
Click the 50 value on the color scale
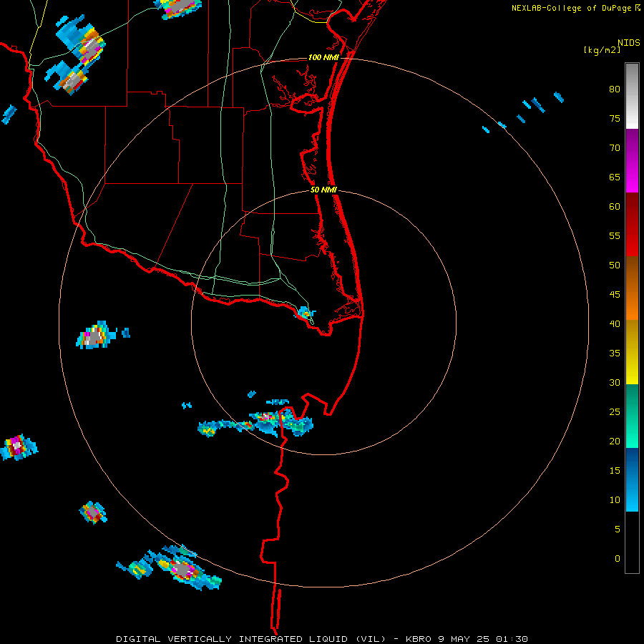tap(615, 265)
